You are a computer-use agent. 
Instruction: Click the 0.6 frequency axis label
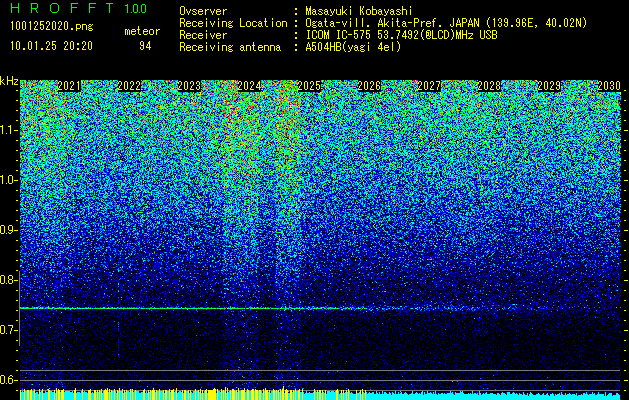point(9,380)
